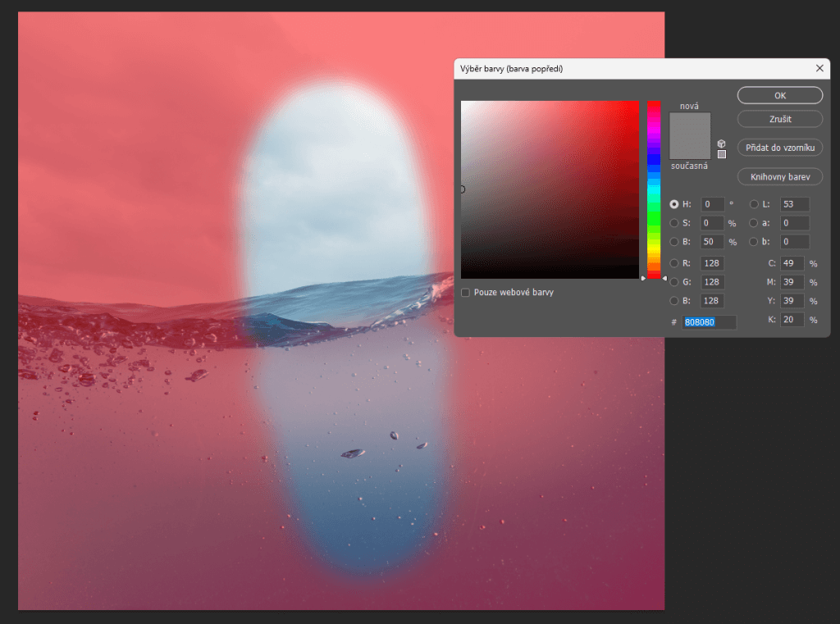The image size is (840, 624).
Task: Click the hex color field showing 808080
Action: pos(709,322)
